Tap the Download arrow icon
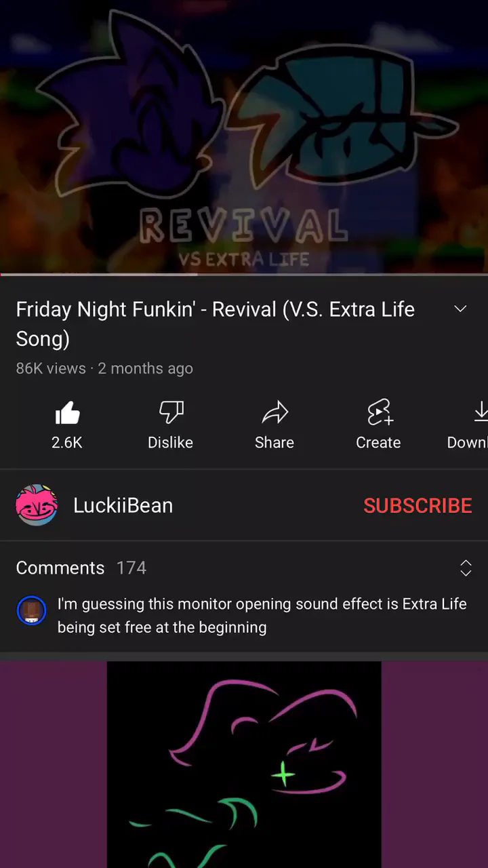 480,412
